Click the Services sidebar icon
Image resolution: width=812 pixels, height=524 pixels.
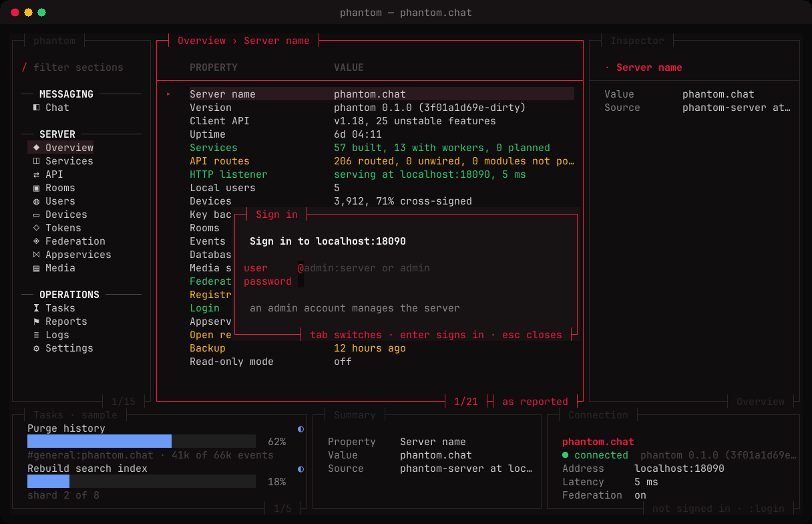[36, 161]
